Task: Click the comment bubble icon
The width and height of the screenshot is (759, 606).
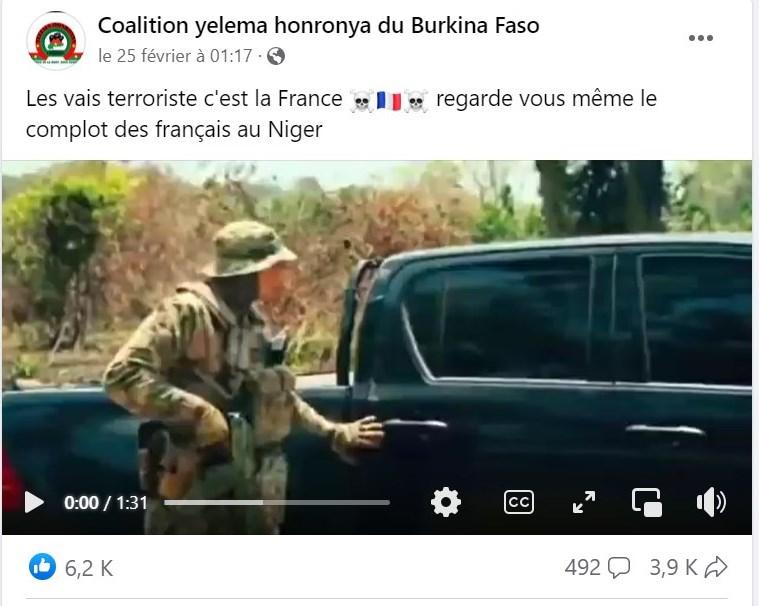Action: pyautogui.click(x=619, y=568)
